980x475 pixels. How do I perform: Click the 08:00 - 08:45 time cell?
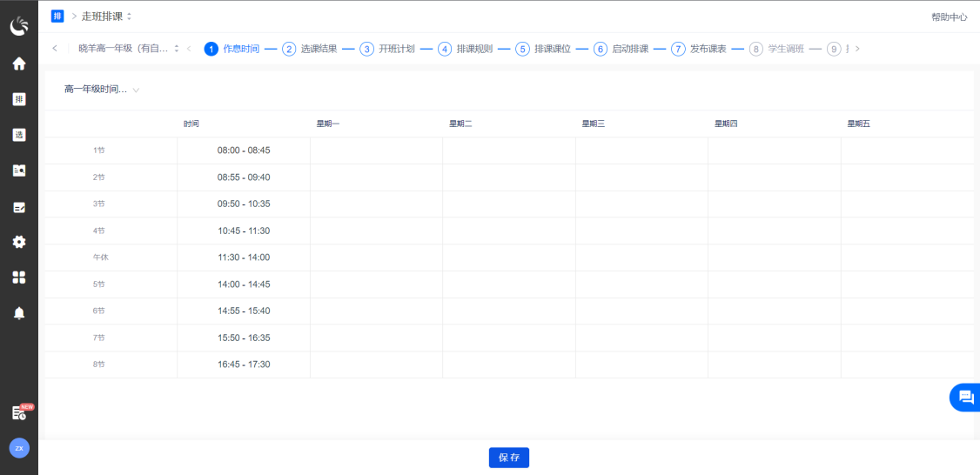(244, 151)
